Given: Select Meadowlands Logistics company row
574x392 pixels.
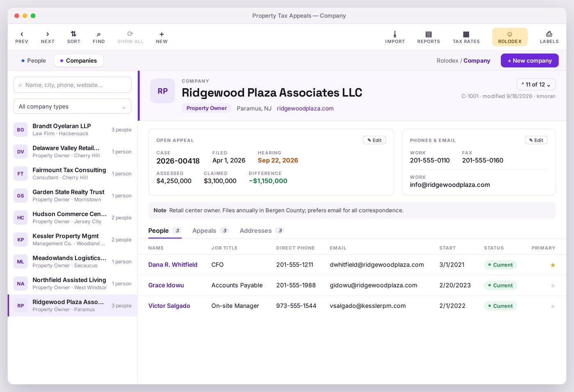Looking at the screenshot, I should [73, 262].
